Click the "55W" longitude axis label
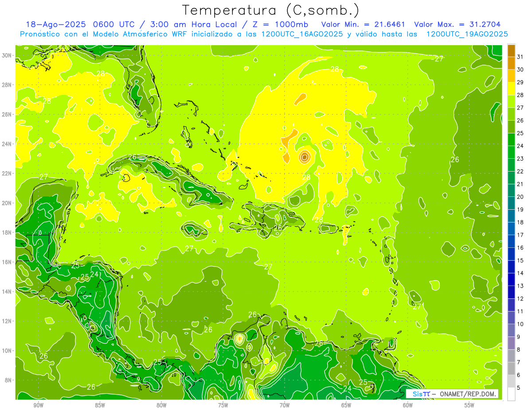 [469, 405]
